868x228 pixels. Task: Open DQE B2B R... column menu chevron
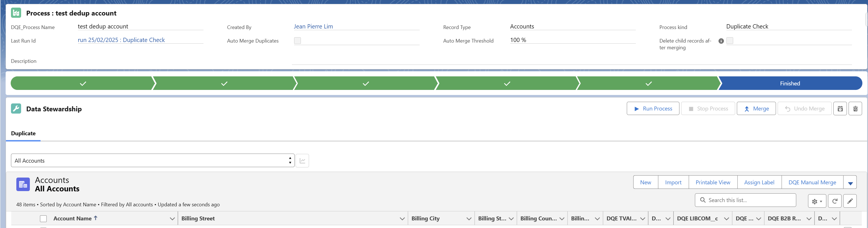point(809,218)
